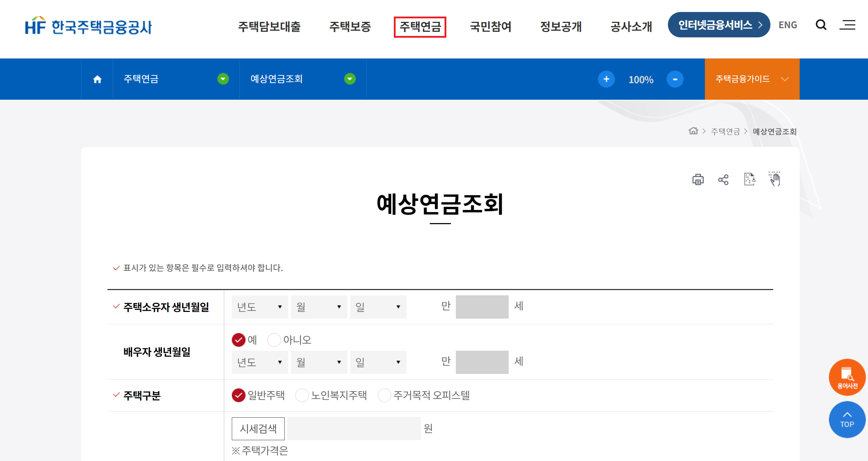Open the search magnifier icon
The width and height of the screenshot is (868, 461).
(821, 25)
